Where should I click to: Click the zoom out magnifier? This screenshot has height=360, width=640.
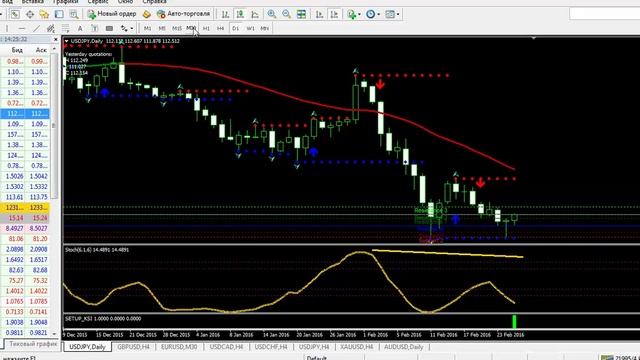point(287,14)
